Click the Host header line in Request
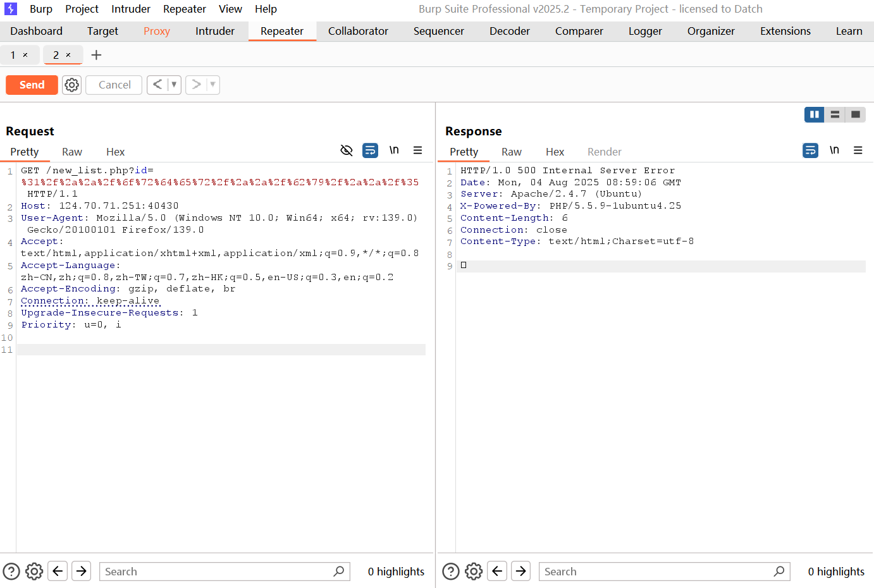This screenshot has width=874, height=588. tap(100, 205)
